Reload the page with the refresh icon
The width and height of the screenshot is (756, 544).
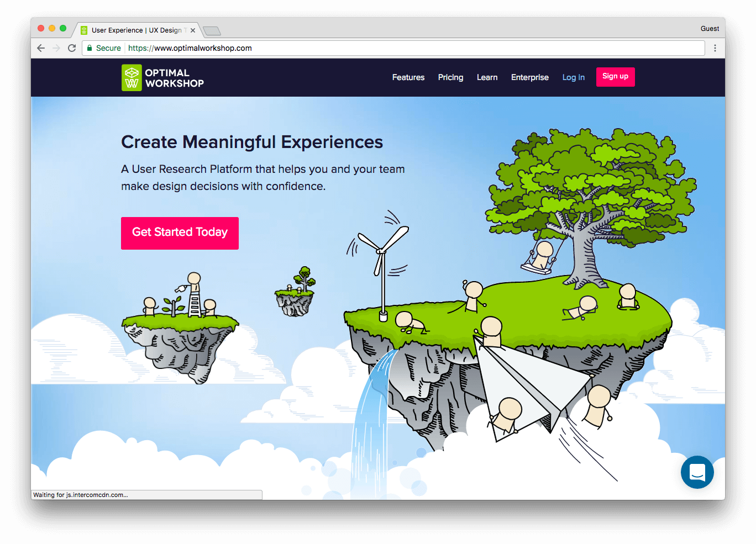(72, 48)
